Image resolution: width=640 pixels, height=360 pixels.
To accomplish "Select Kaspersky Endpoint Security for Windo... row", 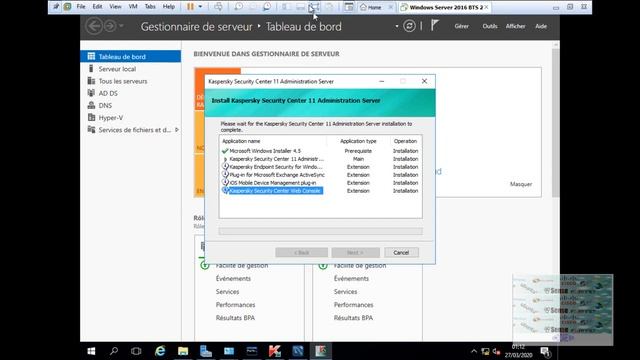I will (320, 167).
